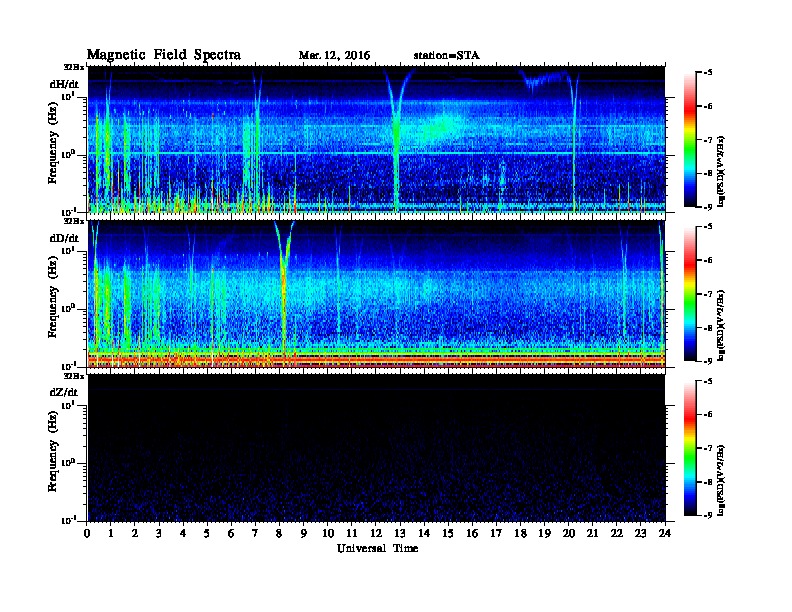Click the color bar beside the dD/dt panel

tap(690, 293)
